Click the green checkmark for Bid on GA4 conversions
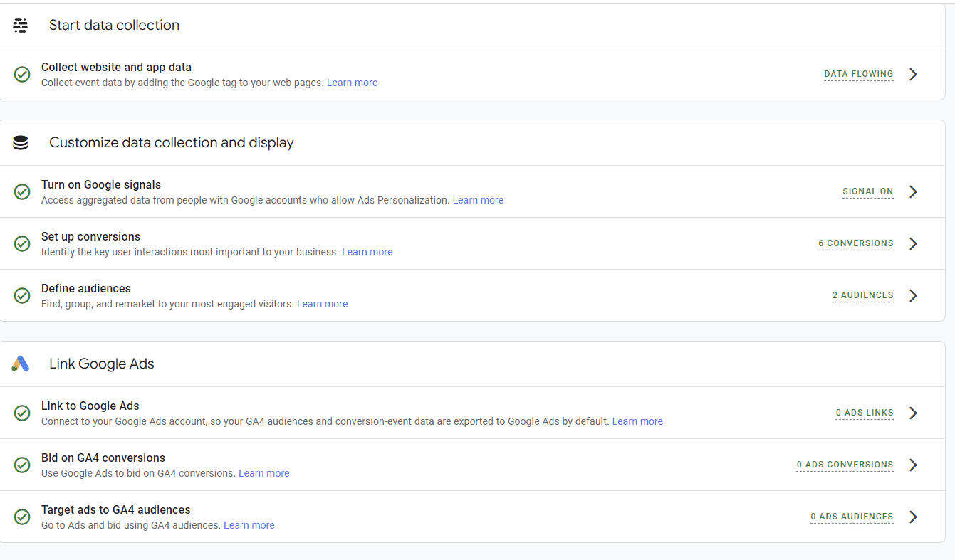 click(22, 465)
